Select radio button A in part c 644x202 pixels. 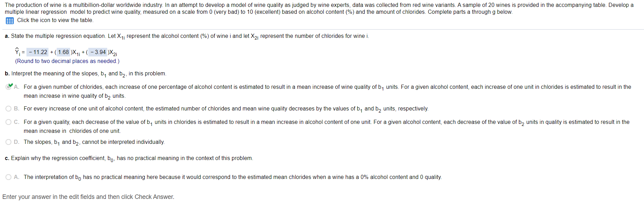pos(8,177)
